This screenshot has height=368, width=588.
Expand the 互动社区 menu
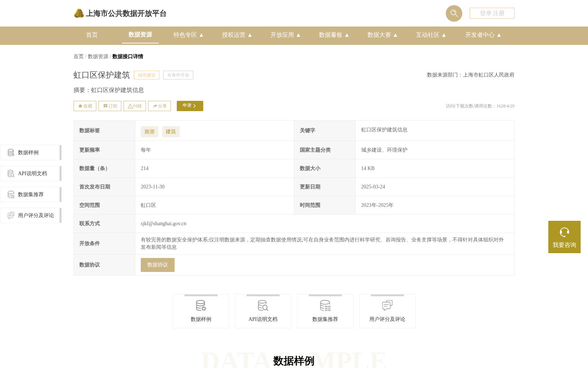click(x=431, y=35)
